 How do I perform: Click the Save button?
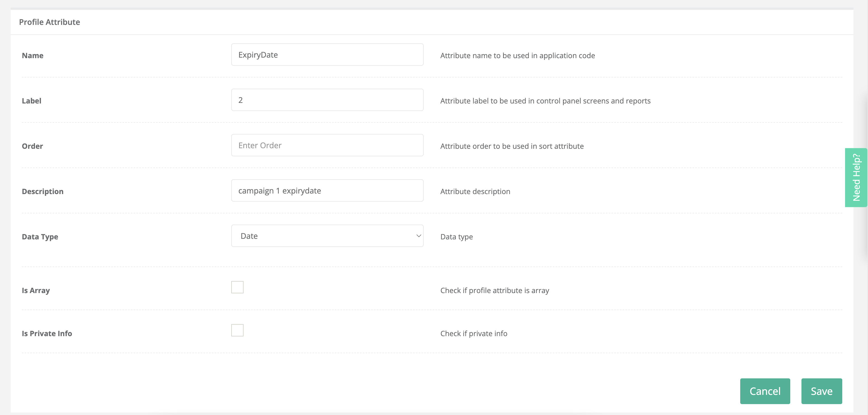(x=822, y=391)
